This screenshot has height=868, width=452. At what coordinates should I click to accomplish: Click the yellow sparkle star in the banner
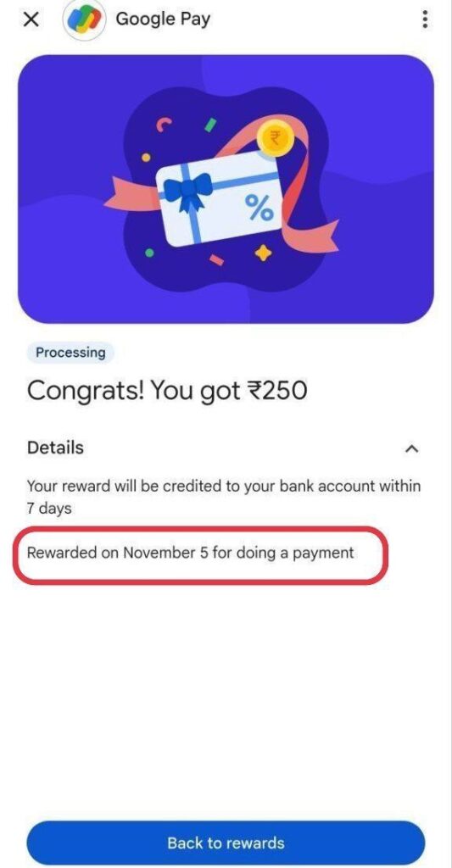pyautogui.click(x=263, y=253)
